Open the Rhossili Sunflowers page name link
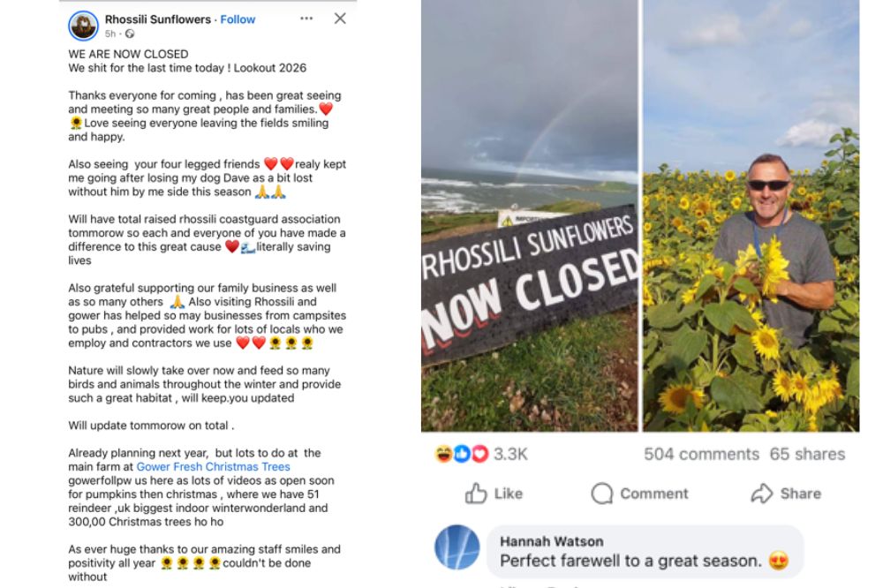Screen dimensions: 883x588 (x=157, y=19)
